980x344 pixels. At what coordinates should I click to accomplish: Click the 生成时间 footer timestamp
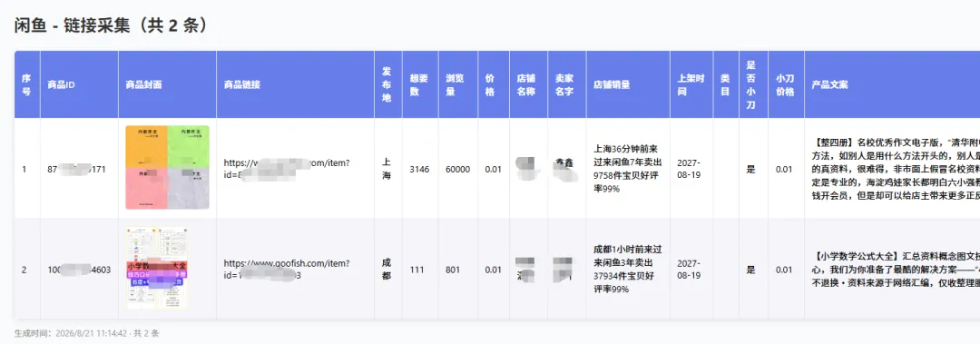click(x=87, y=333)
